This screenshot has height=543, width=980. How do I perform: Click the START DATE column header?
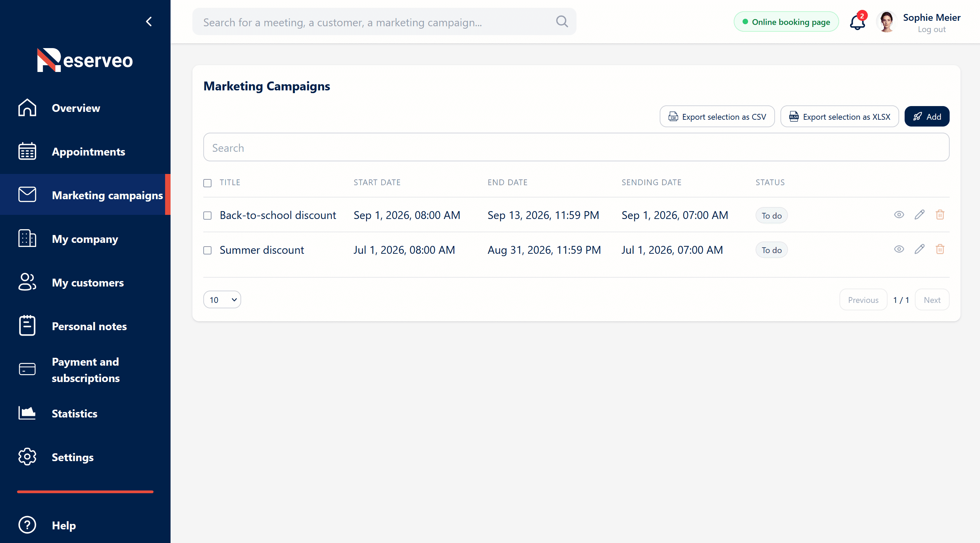click(x=377, y=183)
